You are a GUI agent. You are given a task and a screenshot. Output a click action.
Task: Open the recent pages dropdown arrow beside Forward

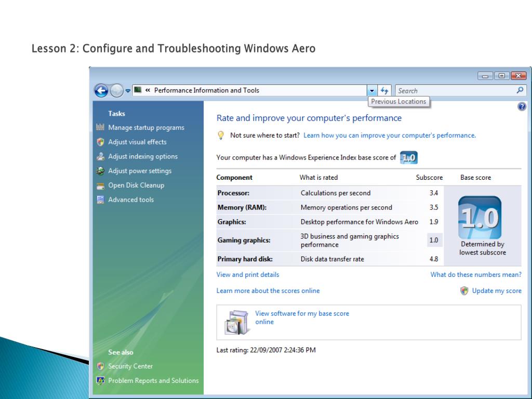click(x=128, y=91)
